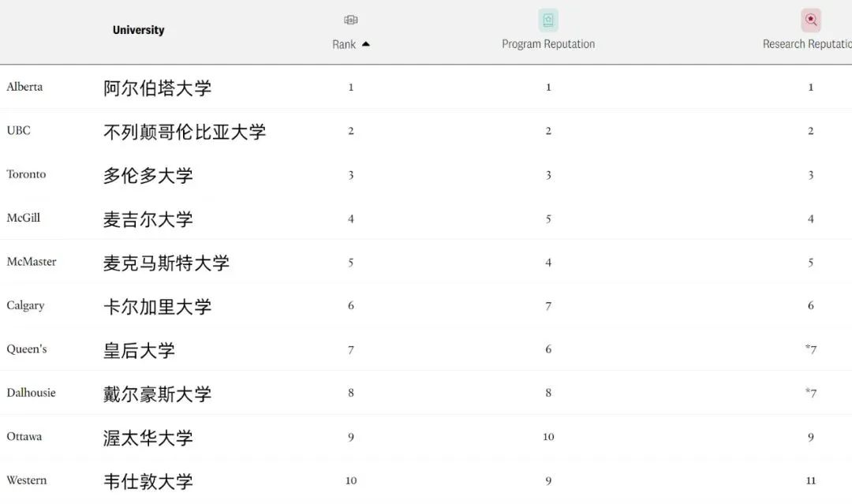
Task: Sort by the Program Reputation header
Action: click(x=548, y=44)
